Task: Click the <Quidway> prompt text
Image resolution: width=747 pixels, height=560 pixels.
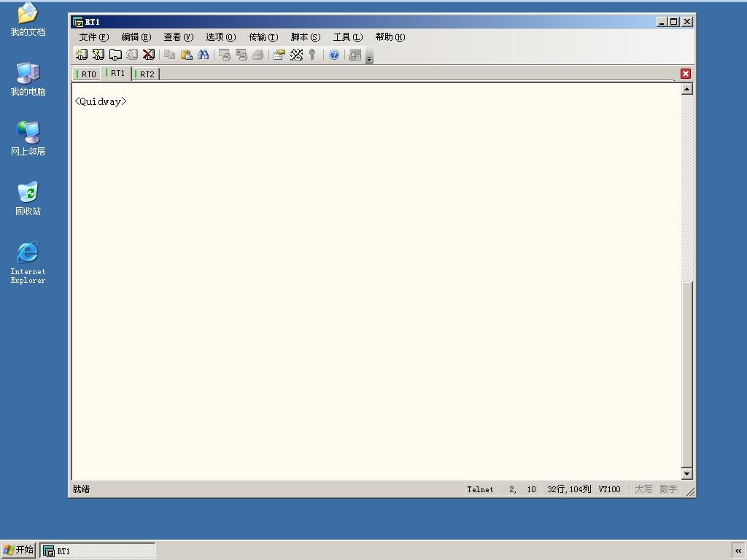Action: [x=101, y=101]
